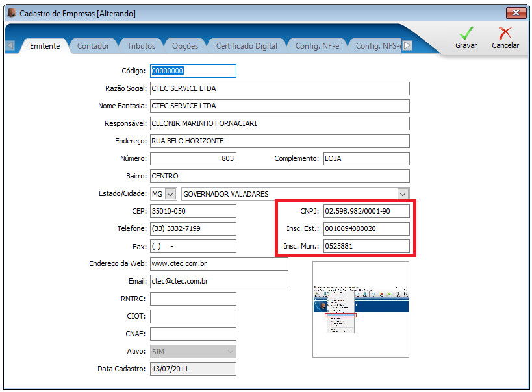The image size is (532, 392).
Task: Click the app icon in the title bar
Action: coord(12,13)
